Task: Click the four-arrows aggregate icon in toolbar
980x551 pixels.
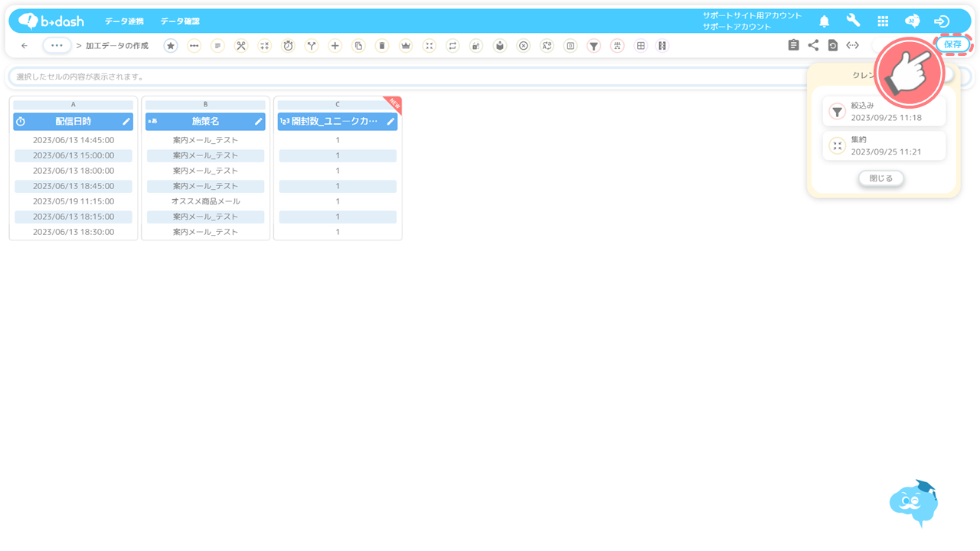Action: click(429, 46)
